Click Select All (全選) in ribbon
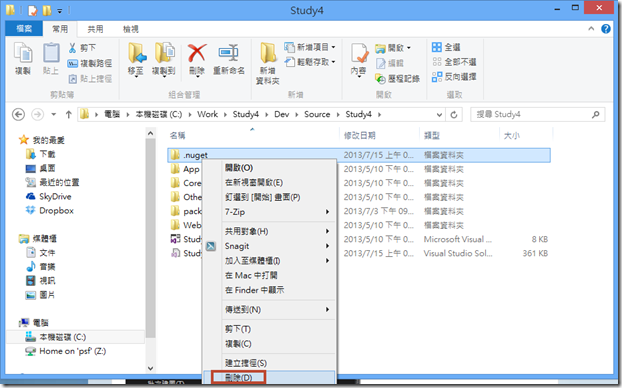 point(446,47)
